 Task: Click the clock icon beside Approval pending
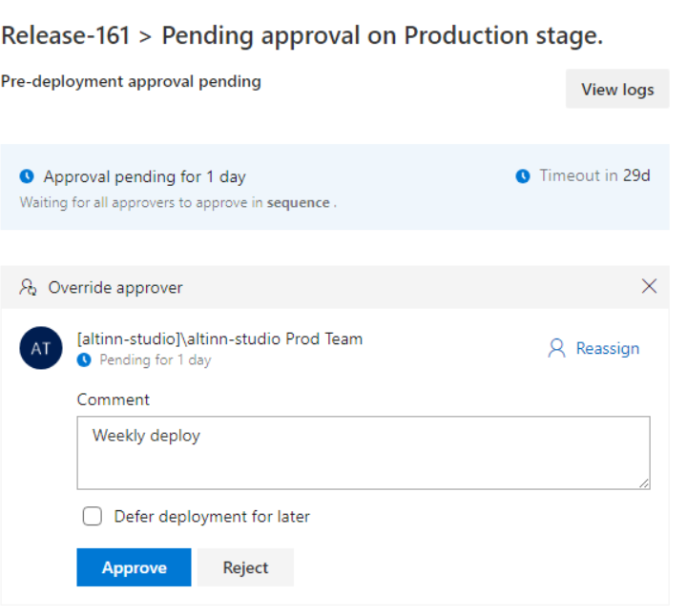point(27,176)
